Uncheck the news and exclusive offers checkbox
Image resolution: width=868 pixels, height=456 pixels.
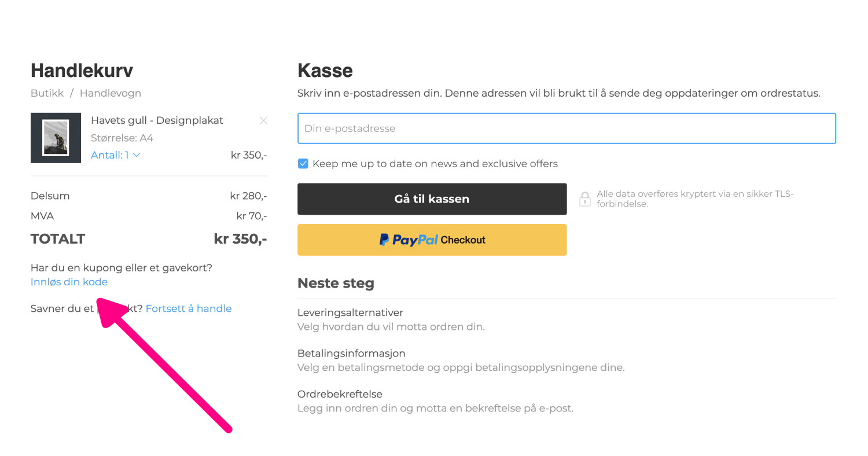coord(303,164)
